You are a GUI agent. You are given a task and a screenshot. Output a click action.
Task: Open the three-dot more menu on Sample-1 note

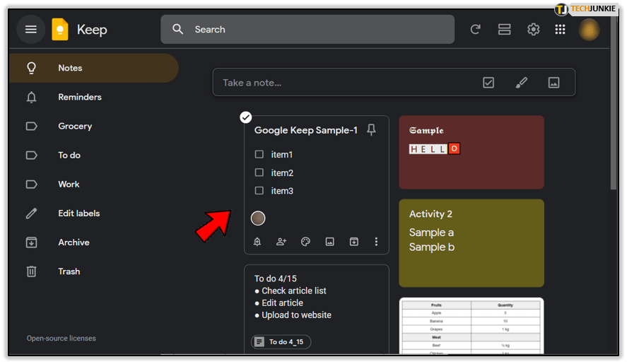pyautogui.click(x=376, y=242)
